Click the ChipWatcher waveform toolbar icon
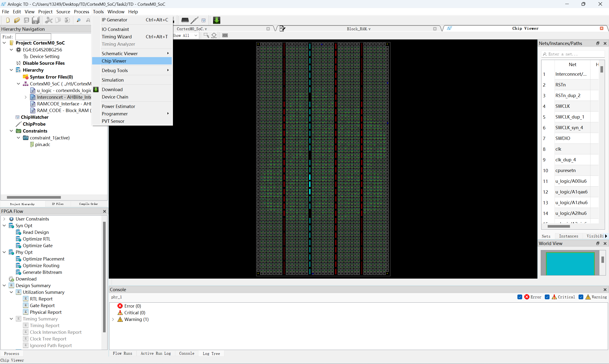609x364 pixels. [x=203, y=20]
